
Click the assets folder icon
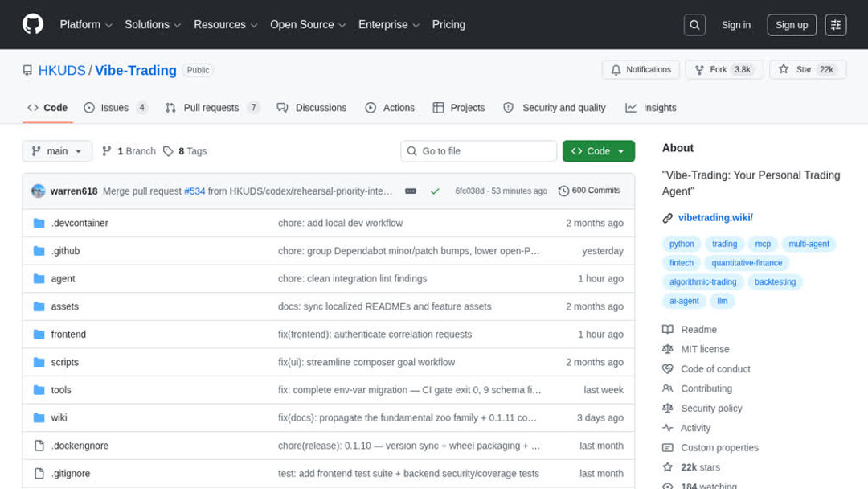coord(39,306)
